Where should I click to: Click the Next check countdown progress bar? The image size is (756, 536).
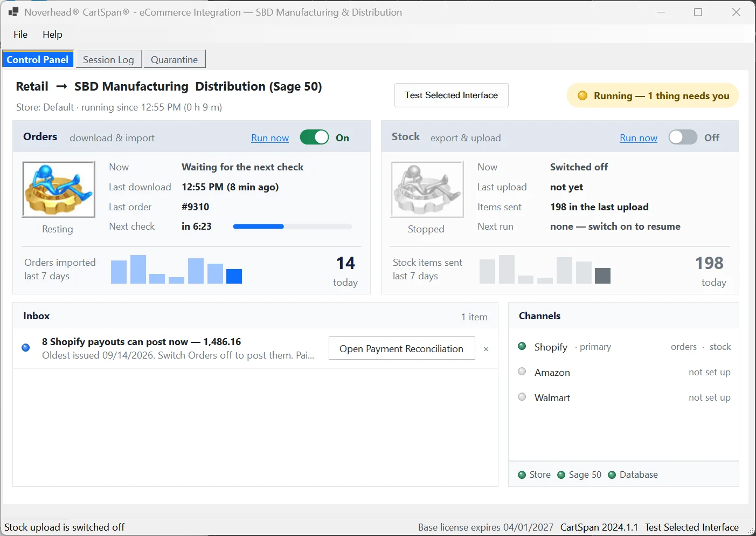[x=293, y=226]
